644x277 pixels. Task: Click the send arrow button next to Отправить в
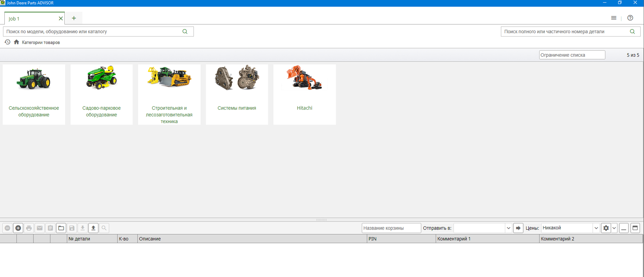(518, 228)
